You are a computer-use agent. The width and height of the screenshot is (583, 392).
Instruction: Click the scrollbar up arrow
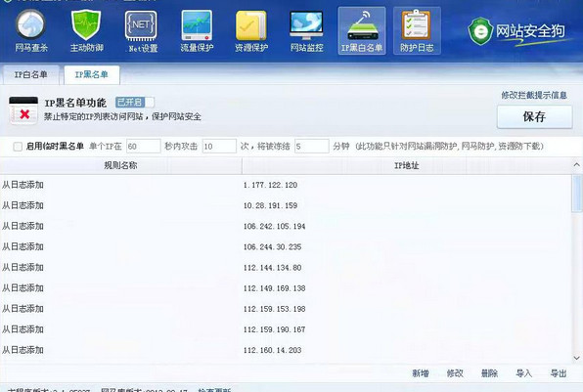pyautogui.click(x=577, y=164)
